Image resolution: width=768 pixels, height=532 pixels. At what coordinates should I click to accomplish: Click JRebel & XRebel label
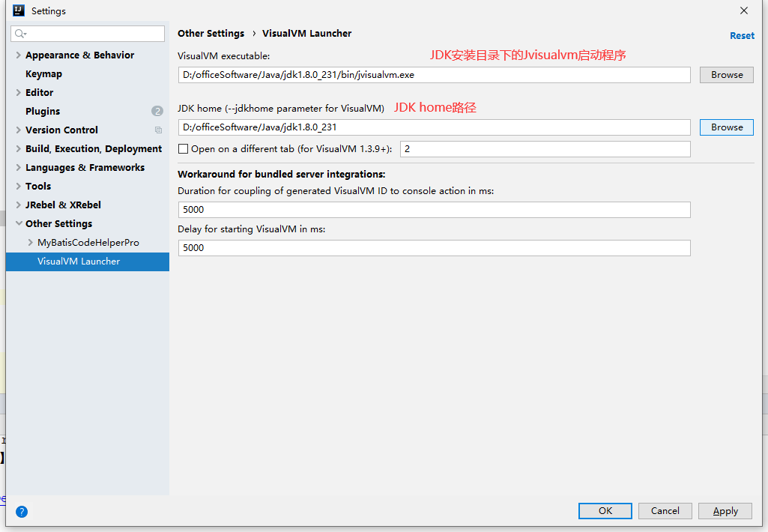point(63,205)
